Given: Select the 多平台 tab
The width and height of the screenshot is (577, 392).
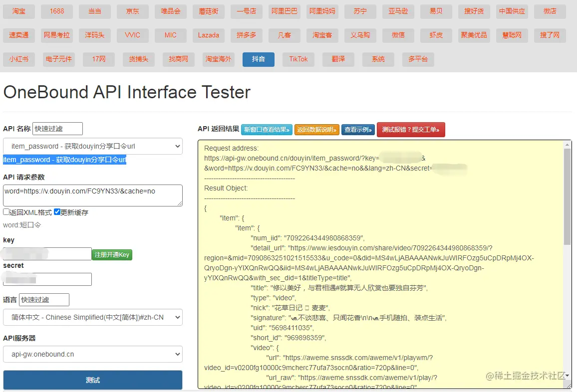Looking at the screenshot, I should [418, 59].
